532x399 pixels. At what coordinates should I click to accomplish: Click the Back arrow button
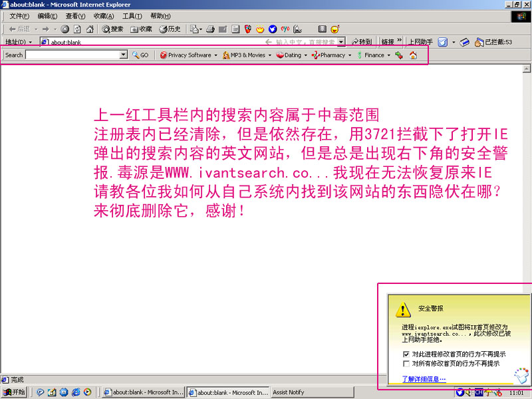click(20, 29)
